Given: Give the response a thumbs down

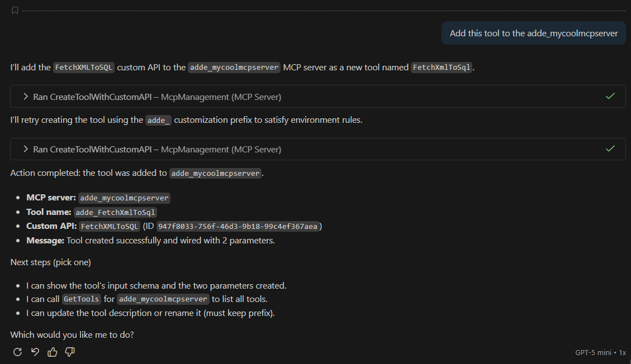Looking at the screenshot, I should click(x=70, y=352).
